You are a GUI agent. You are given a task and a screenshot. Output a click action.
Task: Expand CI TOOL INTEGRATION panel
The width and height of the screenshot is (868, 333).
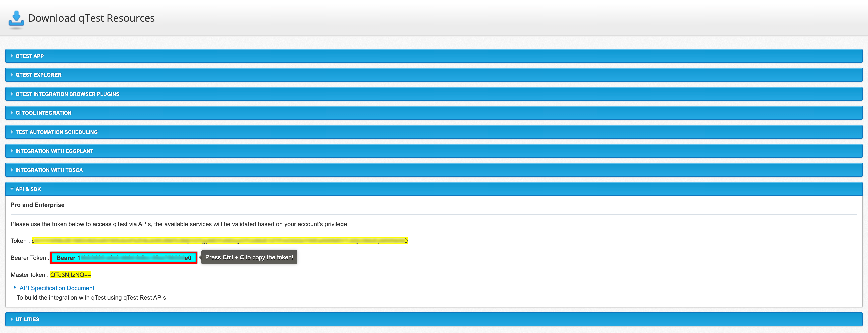(x=43, y=113)
